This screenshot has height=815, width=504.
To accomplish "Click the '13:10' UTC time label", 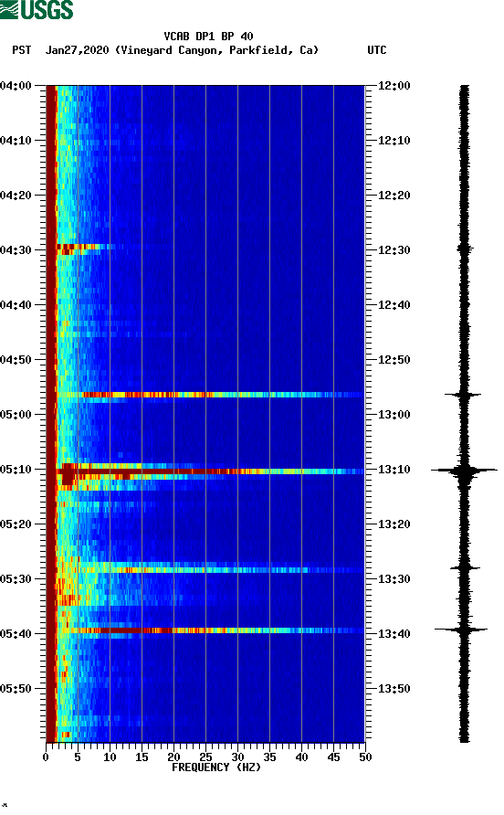I will coord(394,470).
